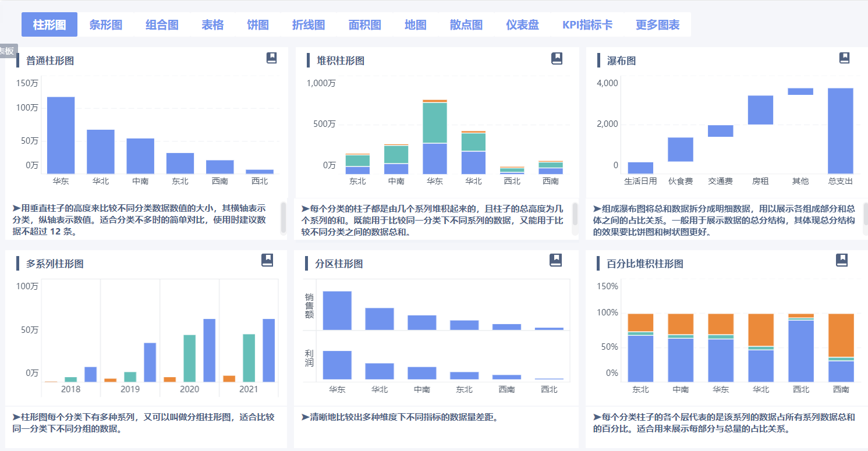Switch to the 地图 tab
The width and height of the screenshot is (868, 451).
pyautogui.click(x=415, y=25)
